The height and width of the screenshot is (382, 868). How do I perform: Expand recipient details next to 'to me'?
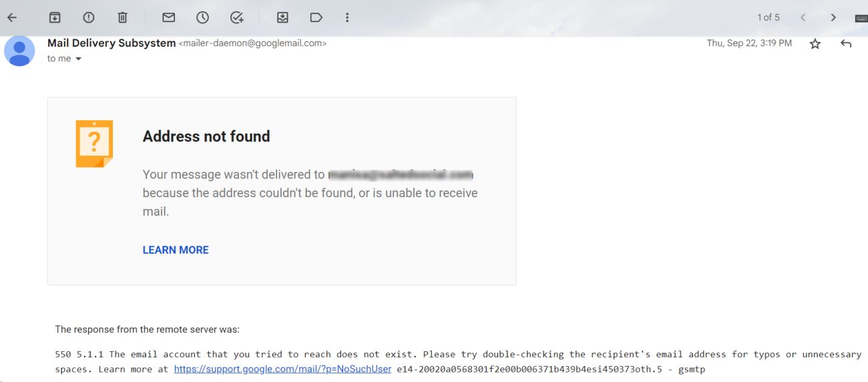(x=78, y=59)
